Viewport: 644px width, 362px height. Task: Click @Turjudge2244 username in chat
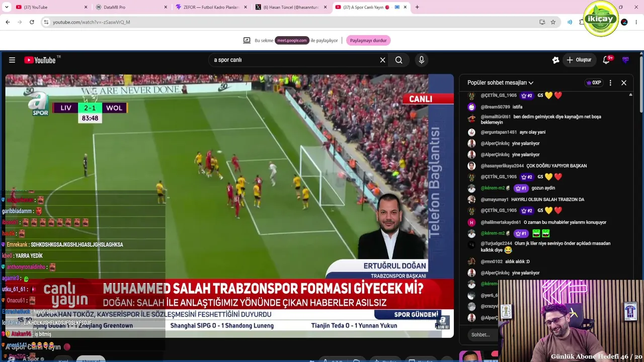coord(496,243)
